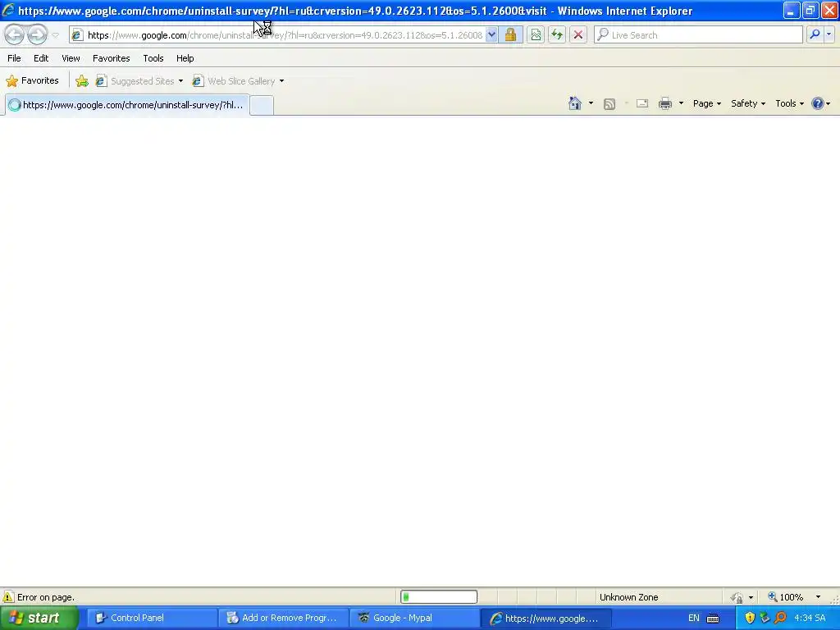Click the Compatibility View icon
Screen dimensions: 840x630
click(x=536, y=35)
